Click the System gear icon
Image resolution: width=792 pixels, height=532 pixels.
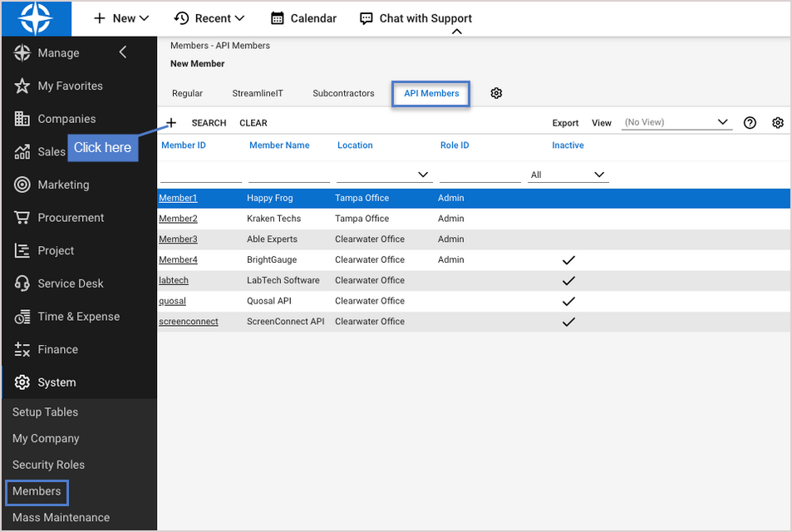22,382
